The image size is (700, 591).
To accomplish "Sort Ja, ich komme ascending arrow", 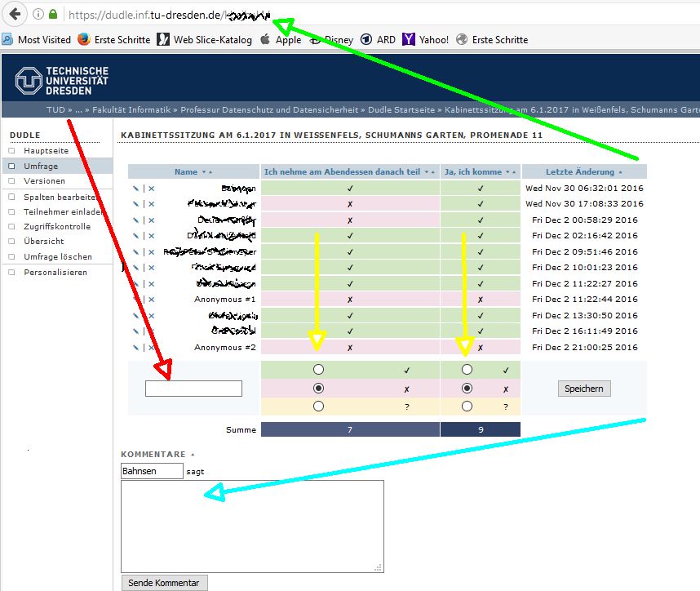I will [514, 172].
